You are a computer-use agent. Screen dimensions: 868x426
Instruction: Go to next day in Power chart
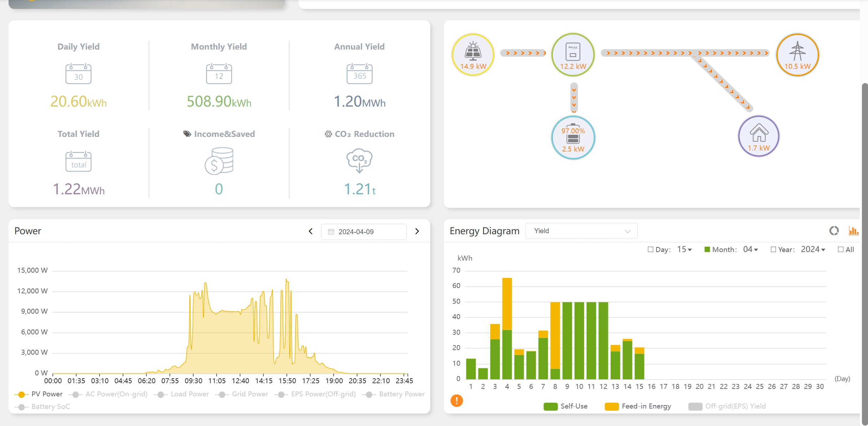(x=417, y=231)
